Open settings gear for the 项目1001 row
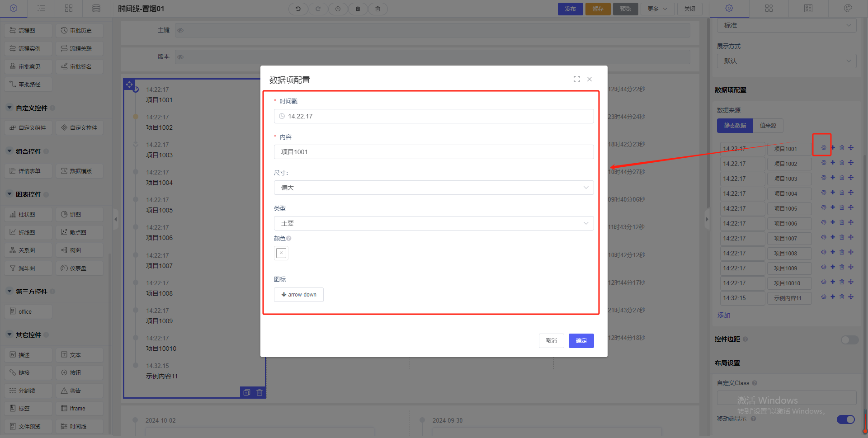This screenshot has width=868, height=438. tap(823, 148)
